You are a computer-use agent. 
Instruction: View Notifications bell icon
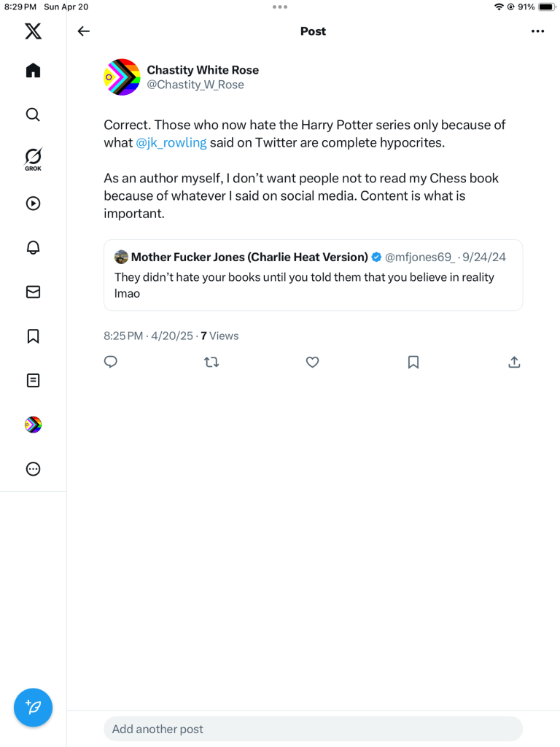click(x=33, y=247)
